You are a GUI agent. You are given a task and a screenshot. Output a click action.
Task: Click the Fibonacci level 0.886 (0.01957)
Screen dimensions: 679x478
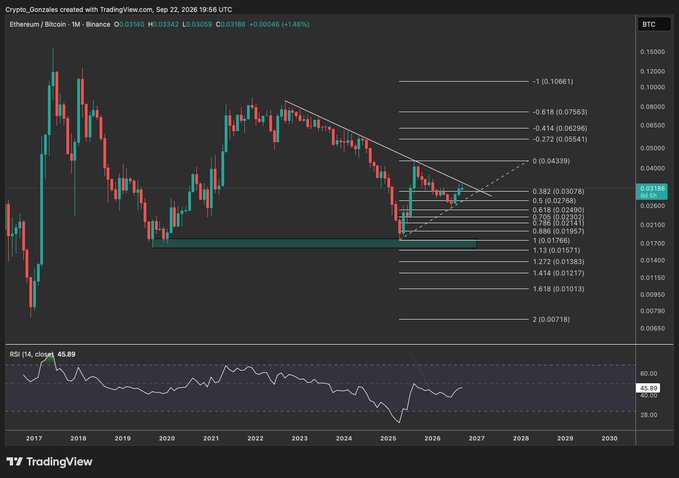pos(558,231)
